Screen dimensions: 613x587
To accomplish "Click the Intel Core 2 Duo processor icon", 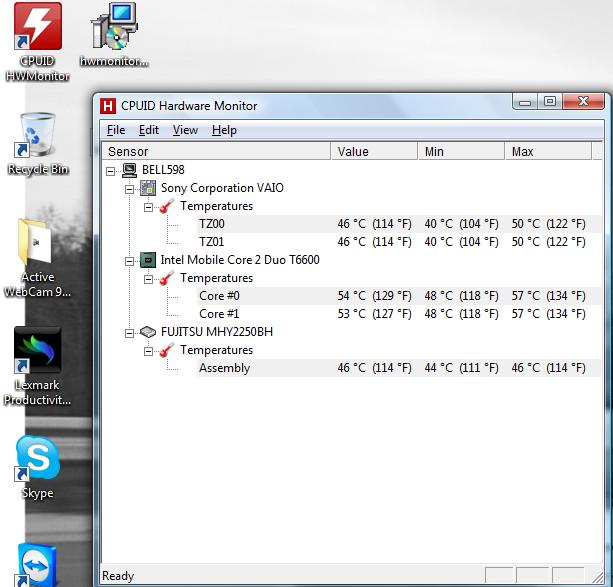I will [148, 260].
